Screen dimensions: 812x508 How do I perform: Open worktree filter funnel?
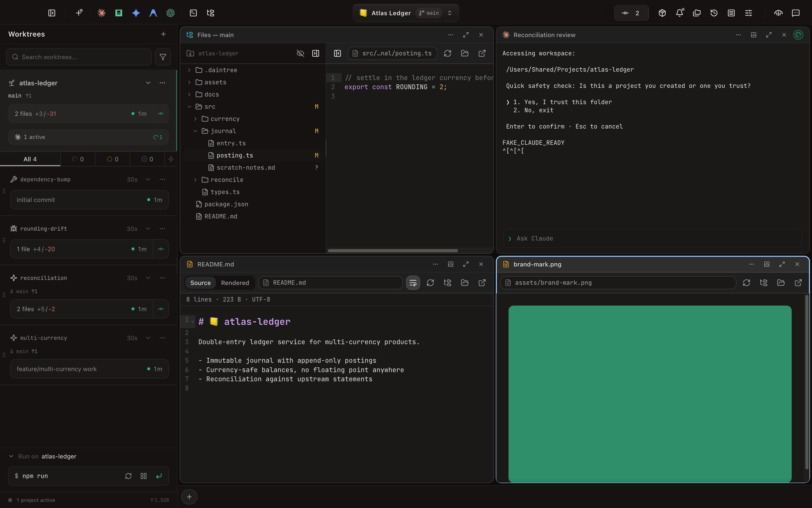[163, 57]
